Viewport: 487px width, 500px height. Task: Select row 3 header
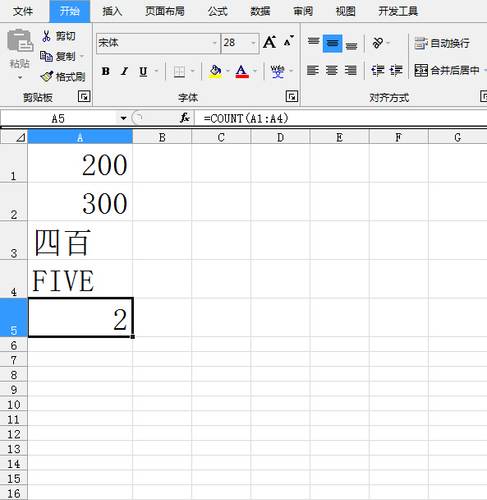pyautogui.click(x=14, y=240)
